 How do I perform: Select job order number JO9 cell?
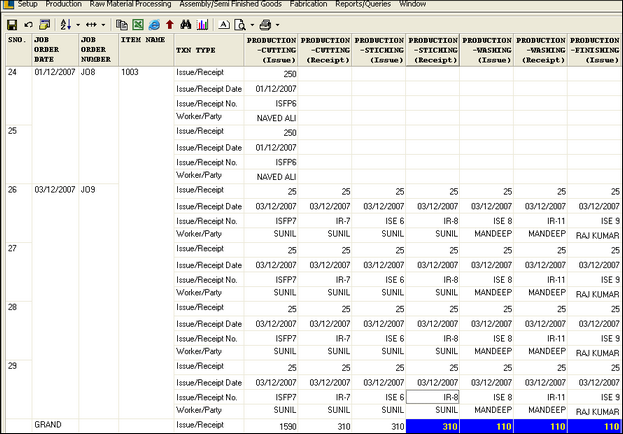click(99, 301)
